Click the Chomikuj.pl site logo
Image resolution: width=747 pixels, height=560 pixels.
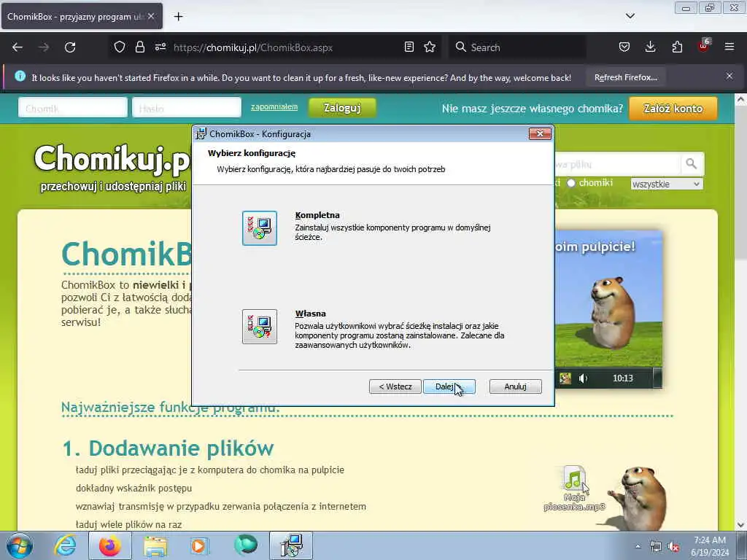click(112, 158)
